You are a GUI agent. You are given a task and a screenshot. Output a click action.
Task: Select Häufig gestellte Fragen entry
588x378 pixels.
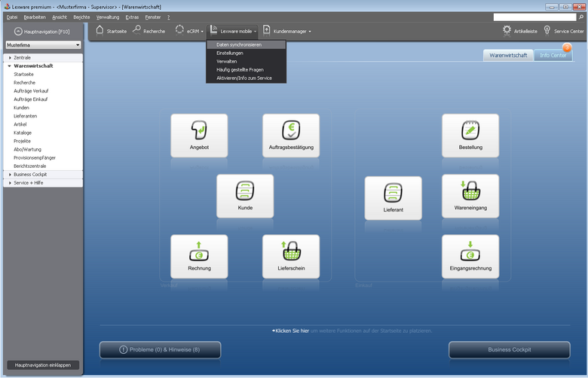[x=246, y=70]
